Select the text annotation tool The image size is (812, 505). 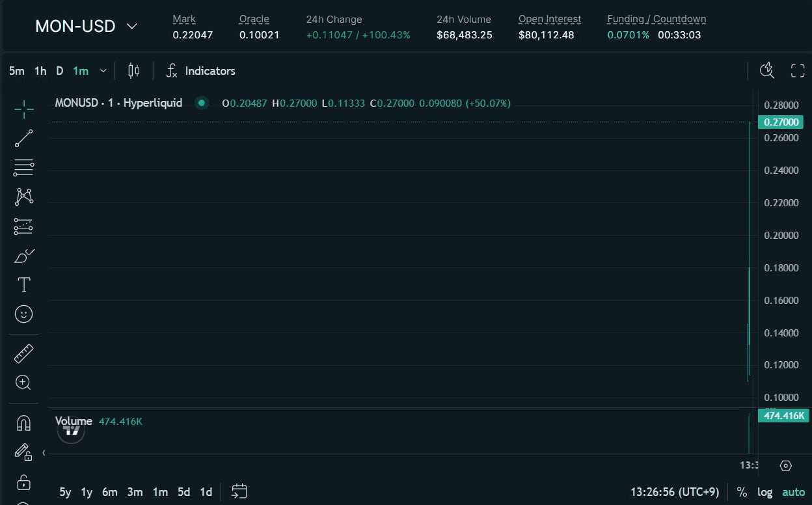24,285
